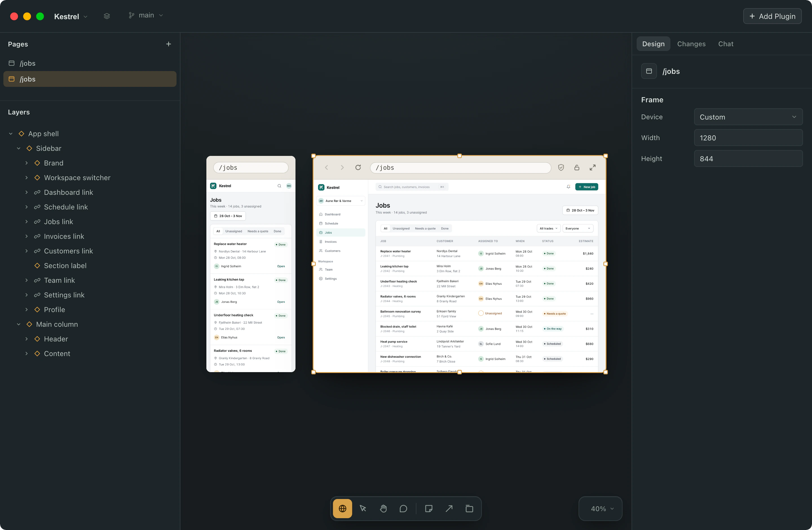Open the 40% zoom level dropdown
Viewport: 812px width, 530px height.
point(601,509)
